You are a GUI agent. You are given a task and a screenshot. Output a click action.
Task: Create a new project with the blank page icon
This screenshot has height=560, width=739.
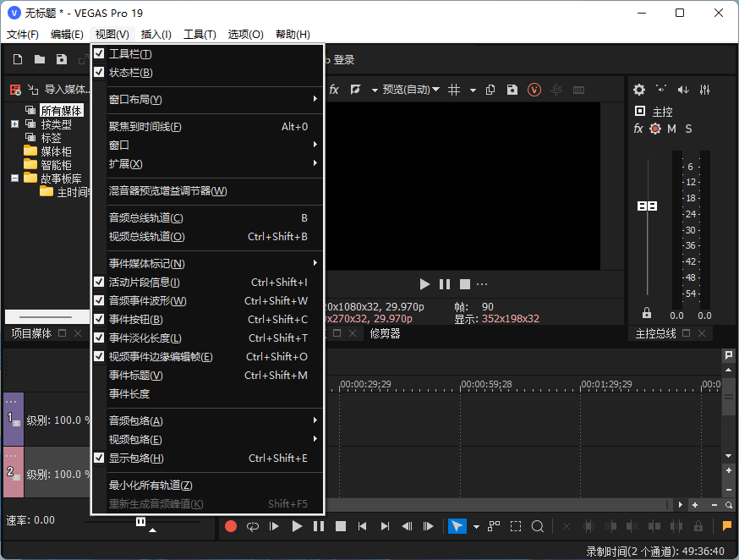tap(18, 59)
